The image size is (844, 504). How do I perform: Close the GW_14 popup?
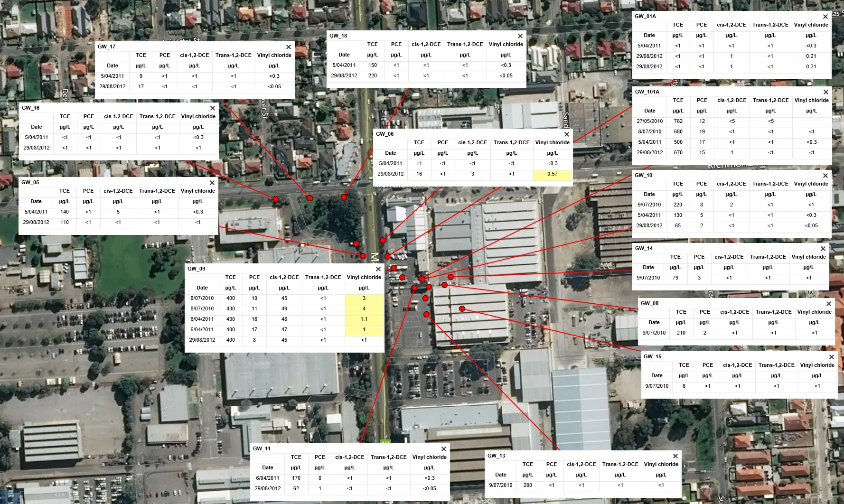click(823, 249)
